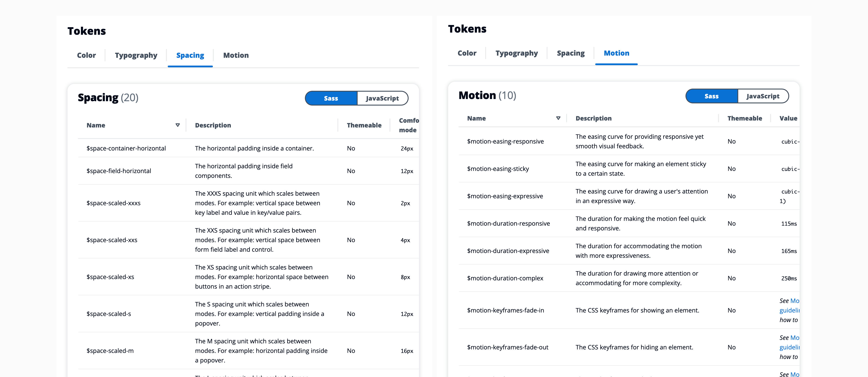This screenshot has width=868, height=377.
Task: Select $space-container-horizontal token name
Action: 126,148
